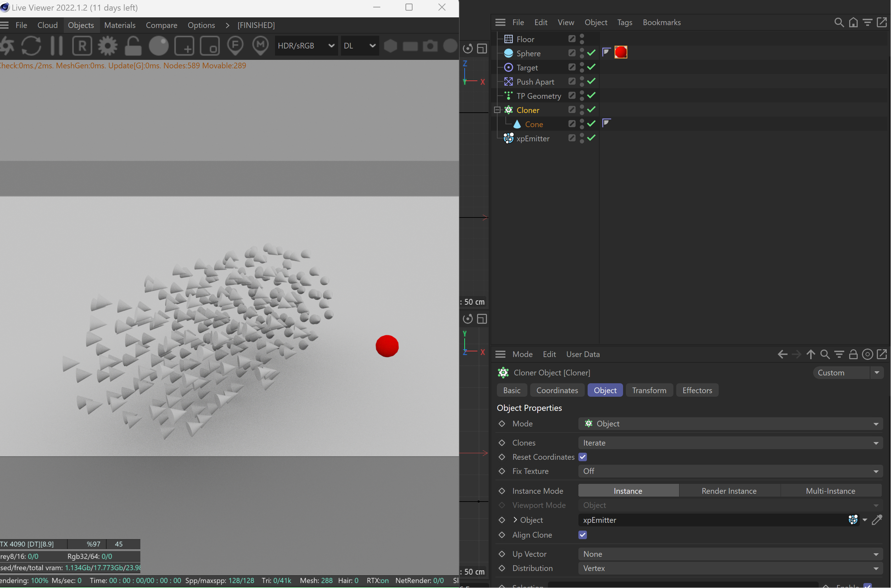Image resolution: width=891 pixels, height=588 pixels.
Task: Click the red material tag on Sphere
Action: click(x=621, y=52)
